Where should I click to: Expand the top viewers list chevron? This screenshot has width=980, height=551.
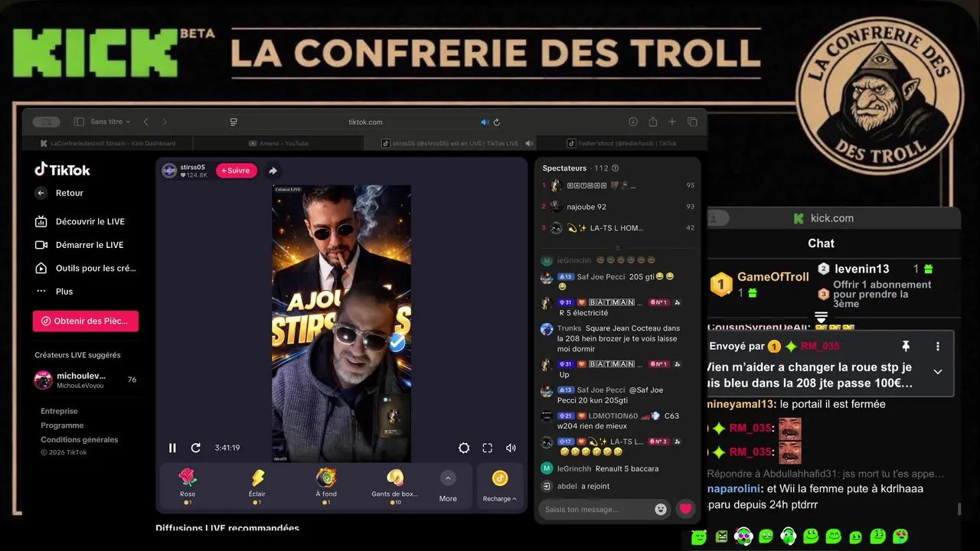(618, 247)
